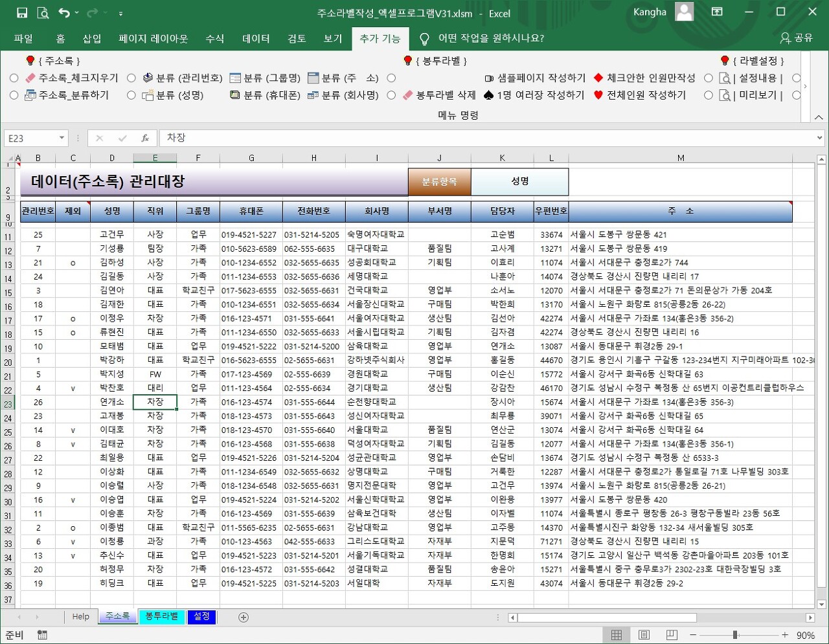Zoom in with the plus button

coord(785,635)
